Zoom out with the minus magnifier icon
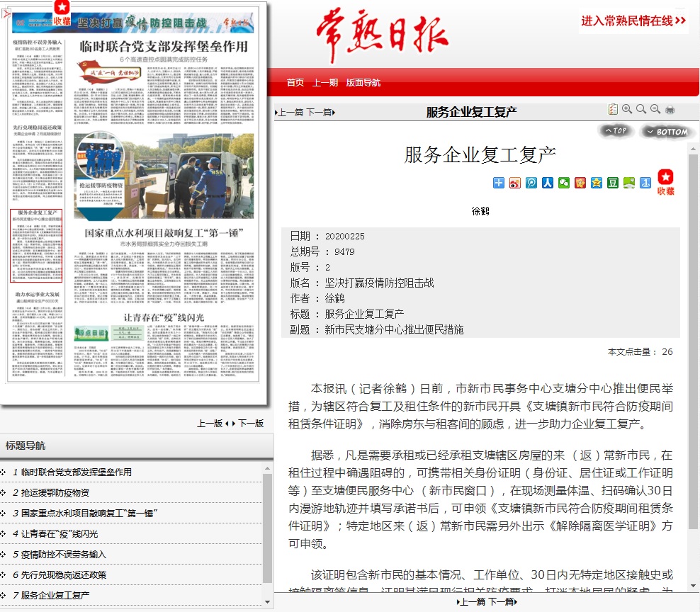Viewport: 700px width, 612px height. tap(655, 109)
